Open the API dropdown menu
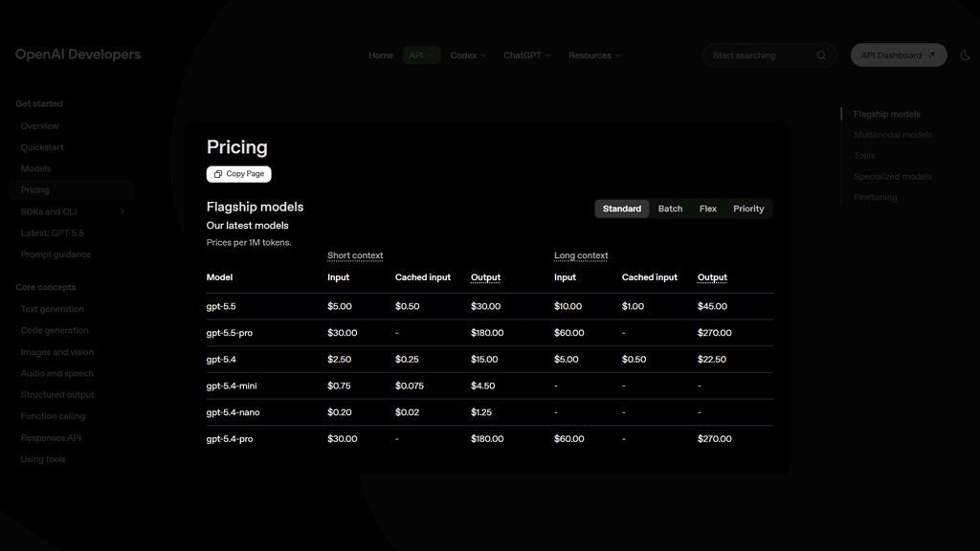The width and height of the screenshot is (980, 551). tap(421, 55)
